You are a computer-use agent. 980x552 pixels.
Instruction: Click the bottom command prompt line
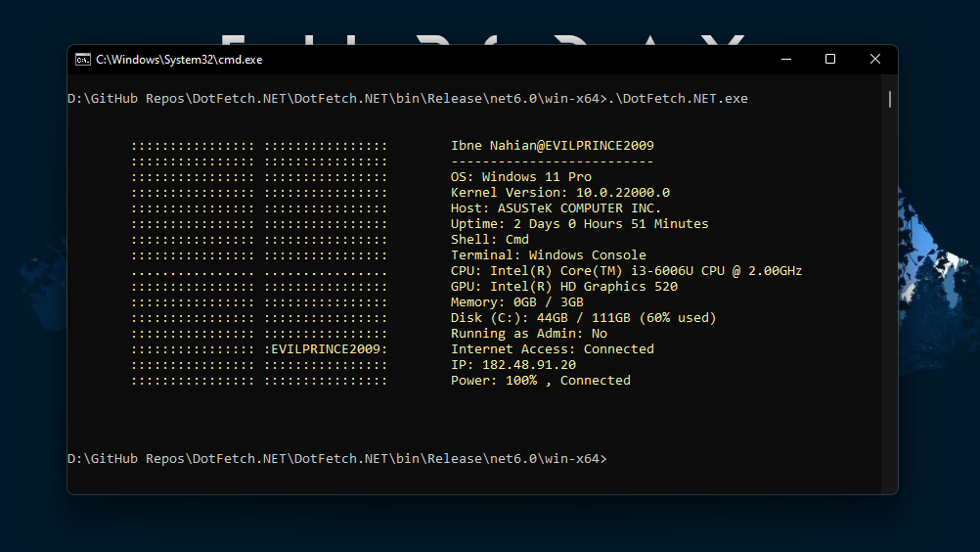pyautogui.click(x=336, y=459)
